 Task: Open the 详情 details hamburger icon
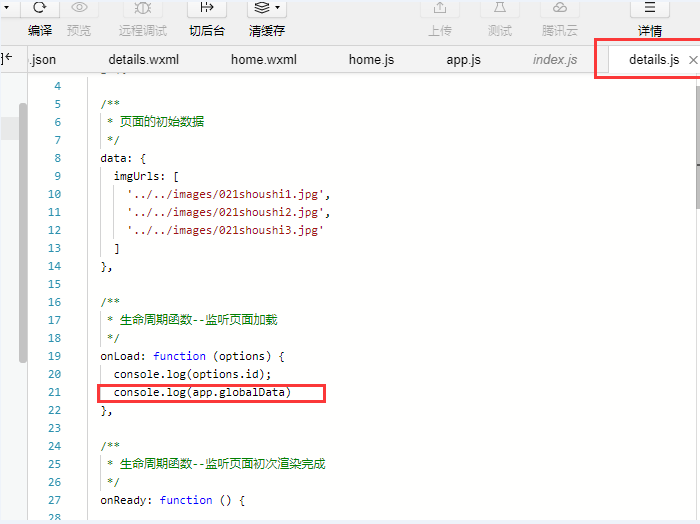650,7
